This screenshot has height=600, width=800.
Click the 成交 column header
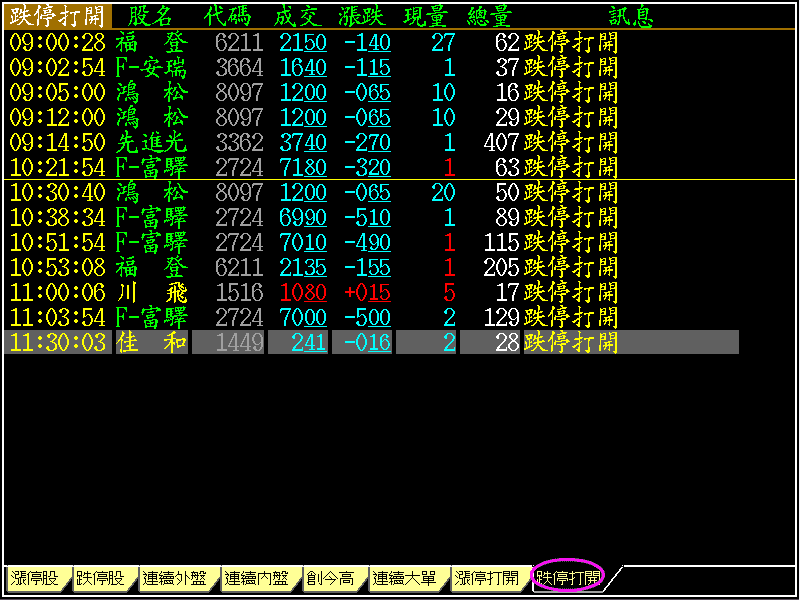pos(299,16)
